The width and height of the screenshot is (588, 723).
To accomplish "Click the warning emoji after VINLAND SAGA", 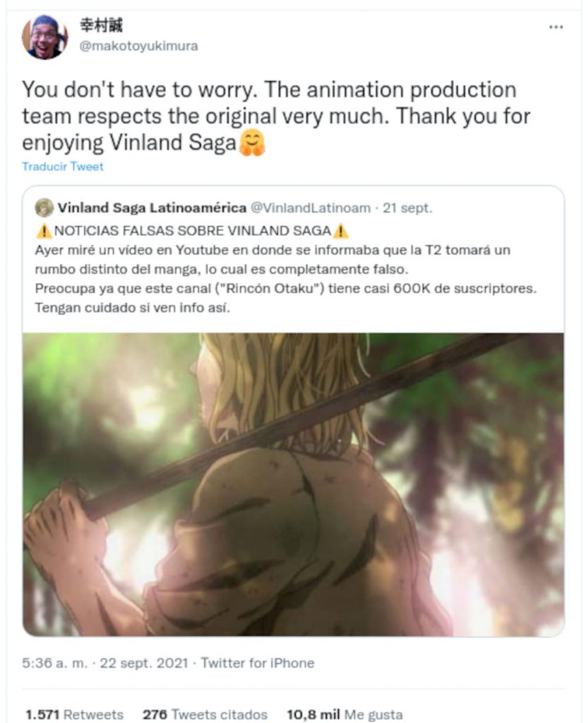I will tap(341, 231).
